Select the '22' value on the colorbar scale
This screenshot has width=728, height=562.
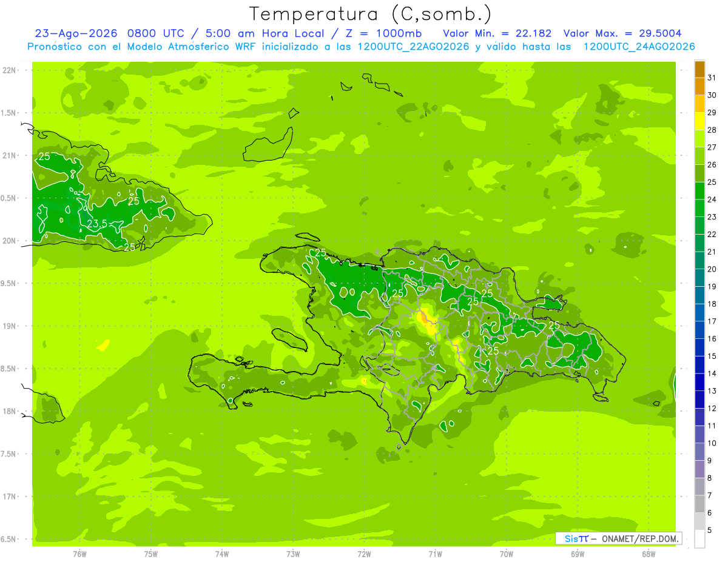[712, 234]
